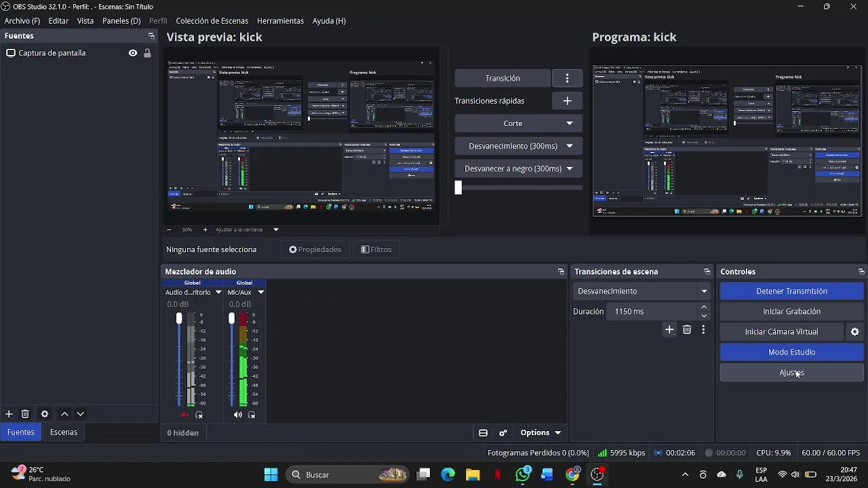Open Microsoft Edge from the taskbar
Screen dimensions: 868x488
click(448, 474)
